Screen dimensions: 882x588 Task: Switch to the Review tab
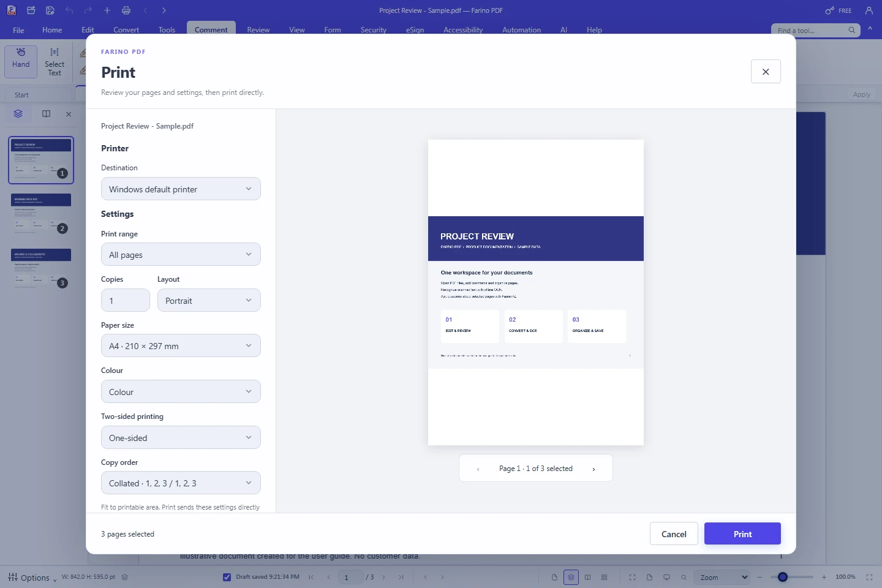coord(258,30)
